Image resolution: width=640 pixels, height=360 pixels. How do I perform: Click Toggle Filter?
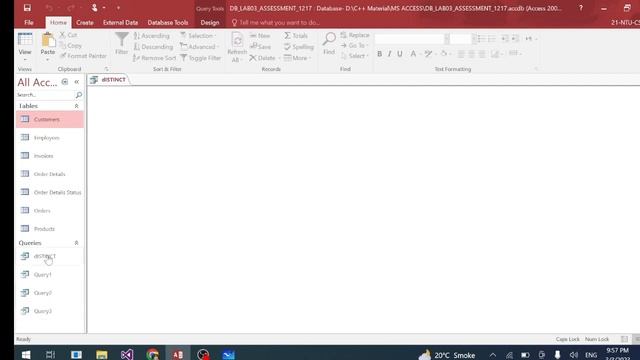point(200,58)
